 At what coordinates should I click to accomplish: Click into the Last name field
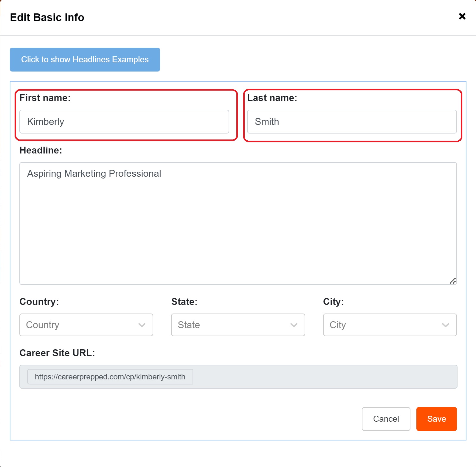pyautogui.click(x=352, y=122)
